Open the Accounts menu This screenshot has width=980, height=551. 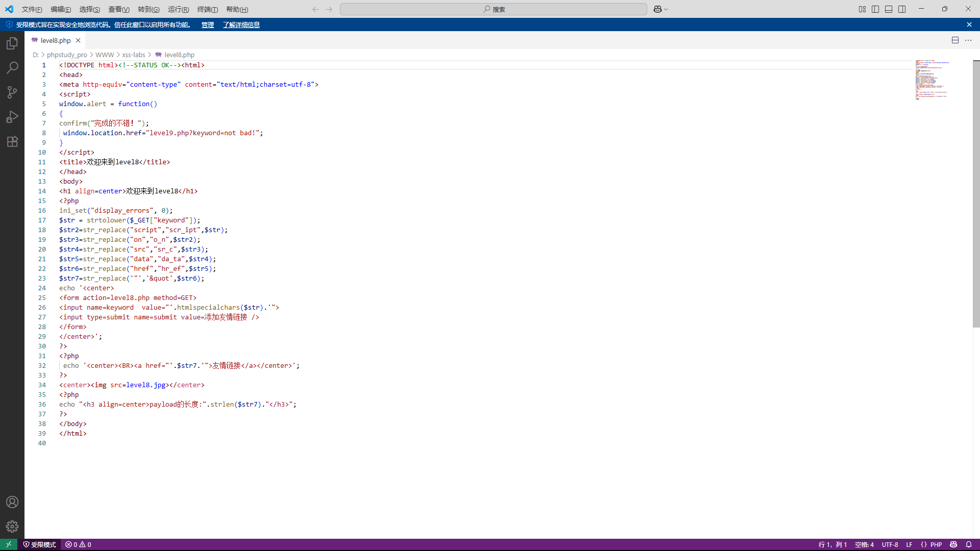coord(12,502)
